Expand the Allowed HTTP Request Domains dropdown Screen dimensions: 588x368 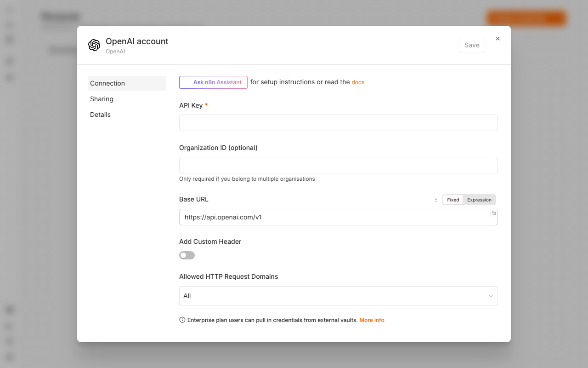click(x=339, y=296)
